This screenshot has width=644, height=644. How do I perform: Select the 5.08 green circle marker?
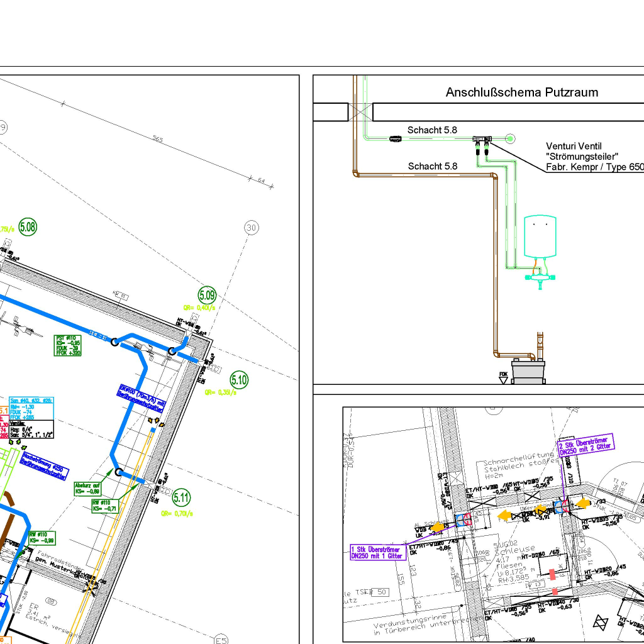coord(28,227)
